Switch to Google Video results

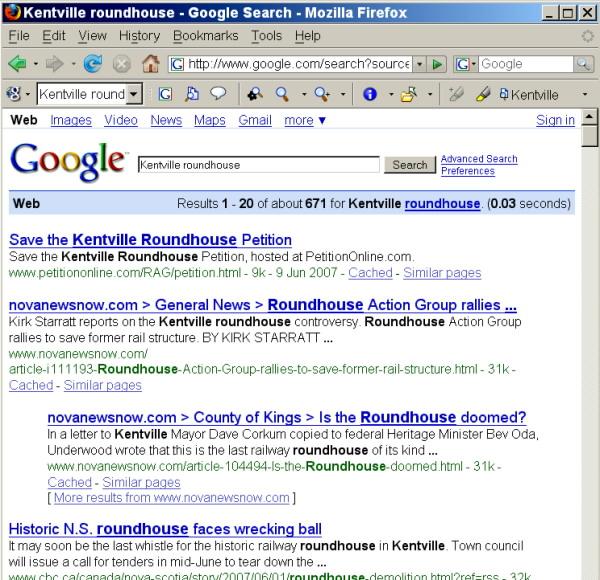coord(121,121)
